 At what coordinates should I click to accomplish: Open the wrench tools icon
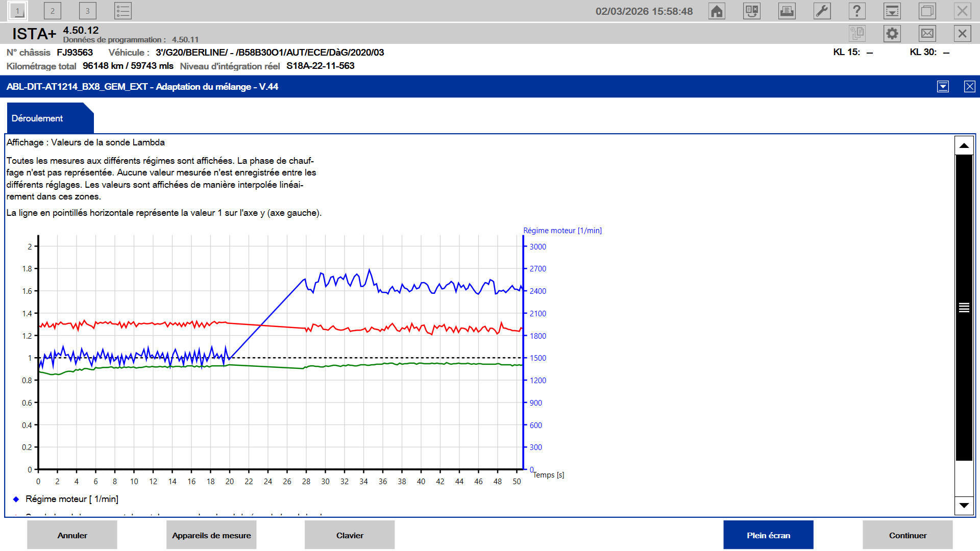[822, 11]
